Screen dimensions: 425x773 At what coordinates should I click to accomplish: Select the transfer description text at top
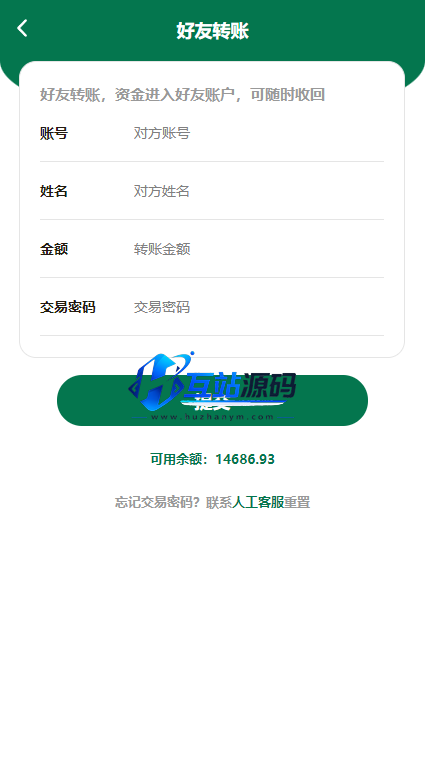point(182,94)
